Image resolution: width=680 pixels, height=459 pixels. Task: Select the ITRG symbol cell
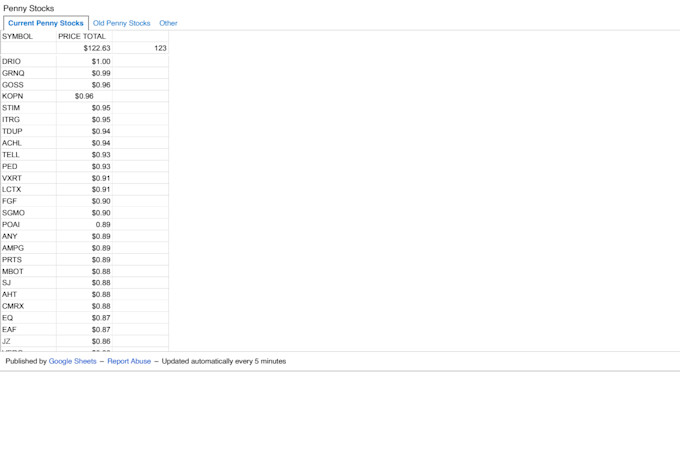(29, 120)
